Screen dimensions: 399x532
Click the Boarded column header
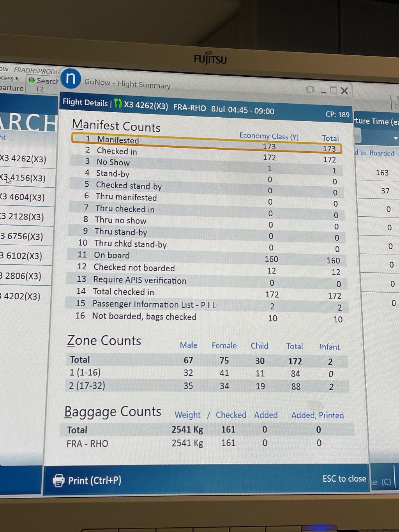tap(381, 153)
